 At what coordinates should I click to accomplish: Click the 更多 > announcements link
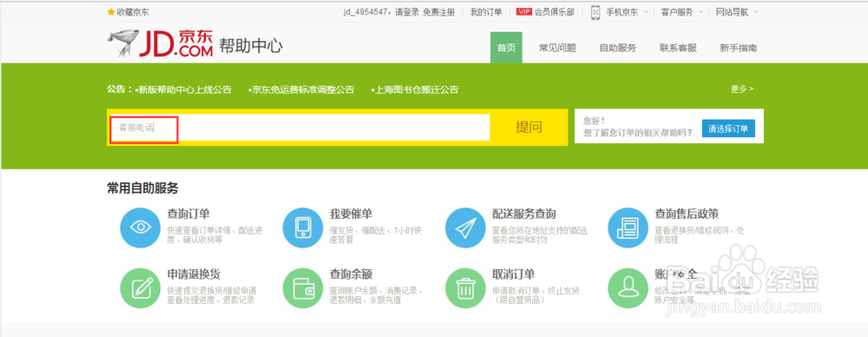point(742,89)
